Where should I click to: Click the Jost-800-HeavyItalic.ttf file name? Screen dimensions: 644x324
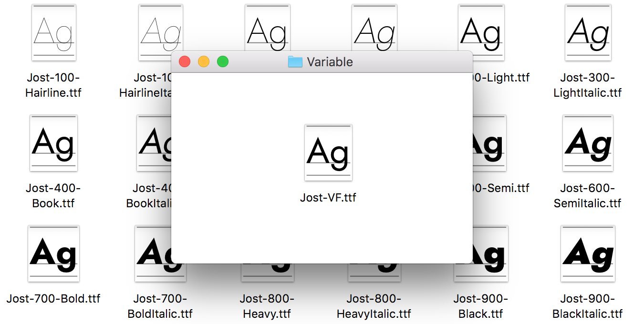[374, 306]
